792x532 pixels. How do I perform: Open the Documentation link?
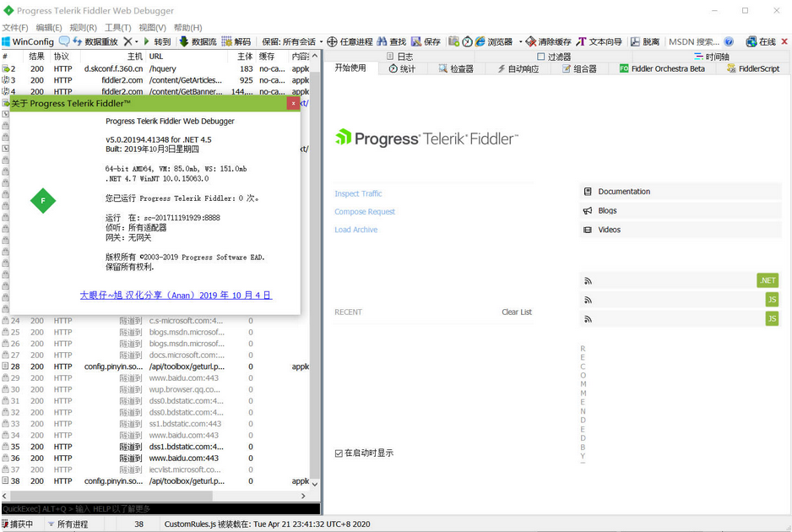[680, 192]
